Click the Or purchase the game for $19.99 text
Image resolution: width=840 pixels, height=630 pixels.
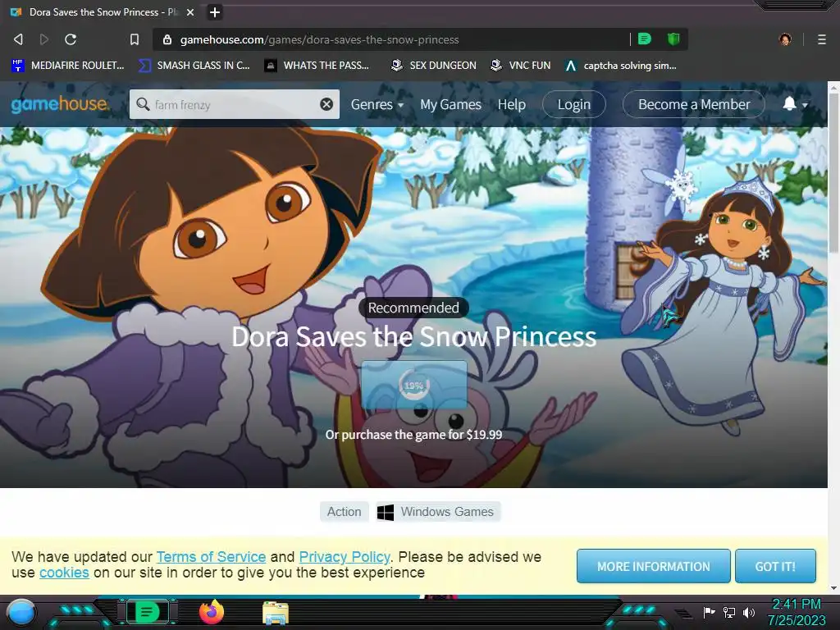tap(413, 435)
